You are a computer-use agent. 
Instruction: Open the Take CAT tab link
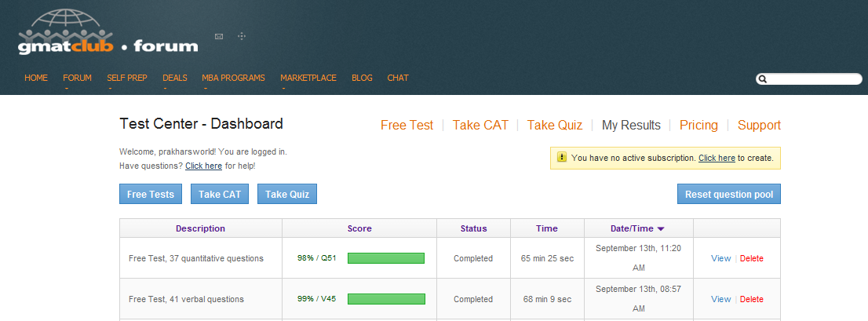coord(480,125)
